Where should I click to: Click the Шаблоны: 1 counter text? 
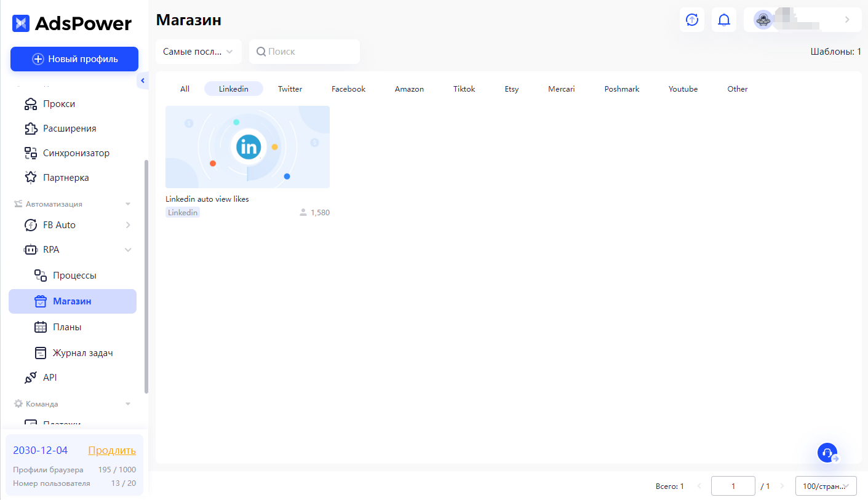point(836,52)
